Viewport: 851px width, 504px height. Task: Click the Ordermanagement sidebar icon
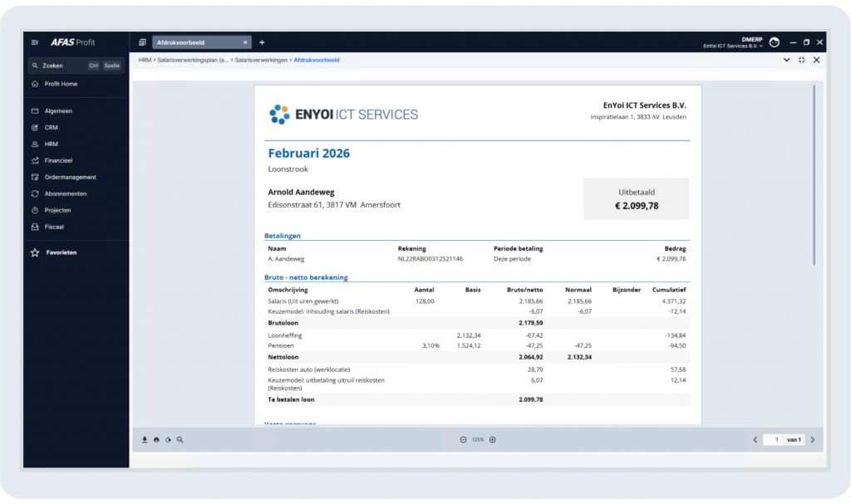pyautogui.click(x=35, y=178)
